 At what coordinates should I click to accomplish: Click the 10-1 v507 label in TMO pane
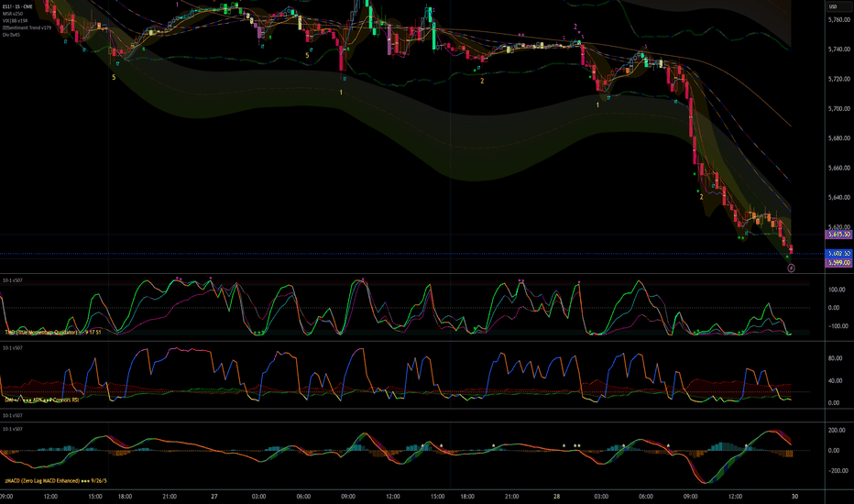click(13, 280)
